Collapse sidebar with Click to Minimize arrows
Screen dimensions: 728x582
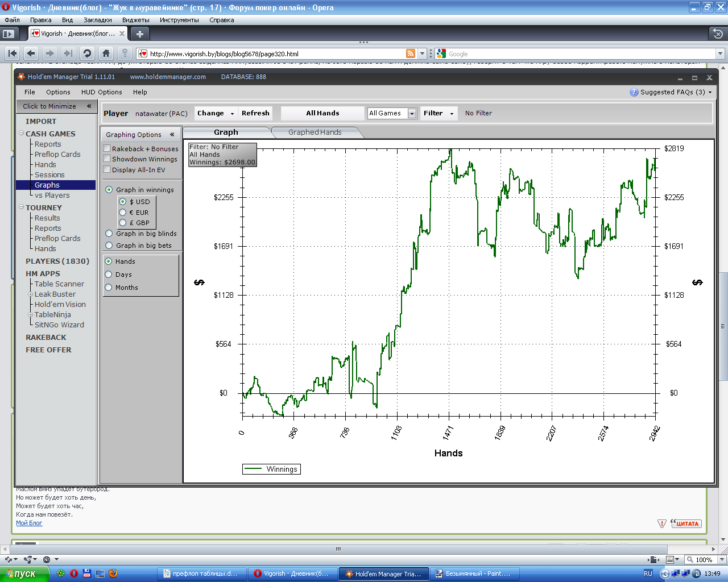[89, 106]
